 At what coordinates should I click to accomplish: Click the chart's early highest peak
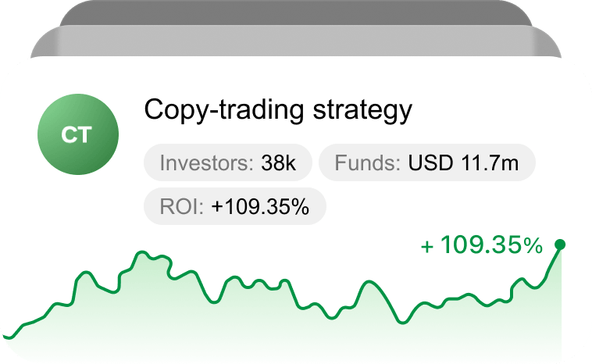click(x=141, y=252)
